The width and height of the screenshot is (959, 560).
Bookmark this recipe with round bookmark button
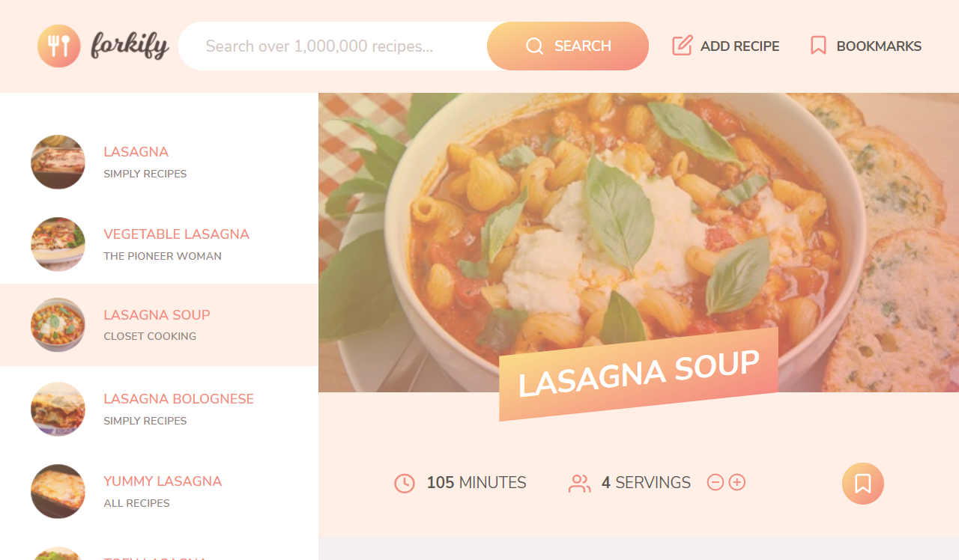(863, 484)
